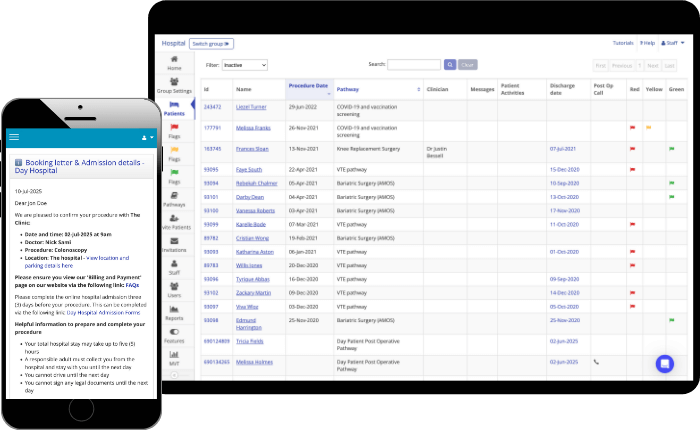
Task: Click the Hospital header link
Action: pyautogui.click(x=173, y=43)
